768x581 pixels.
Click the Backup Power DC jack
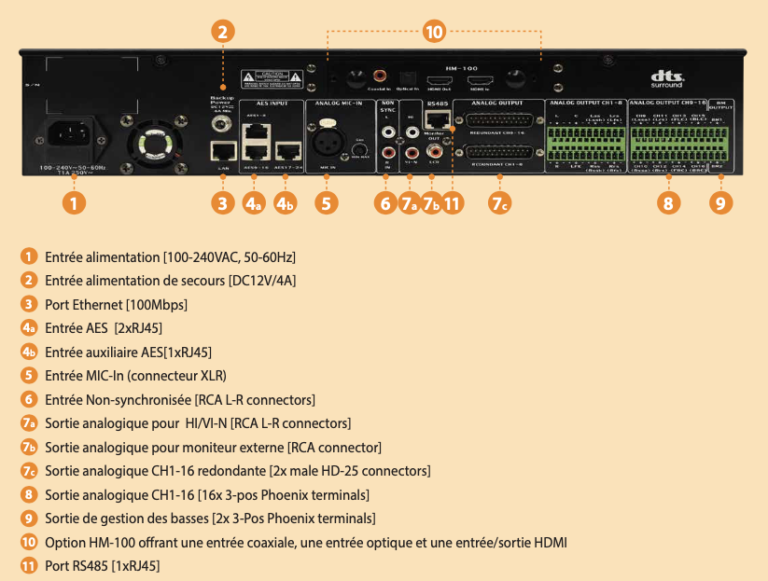coord(221,124)
